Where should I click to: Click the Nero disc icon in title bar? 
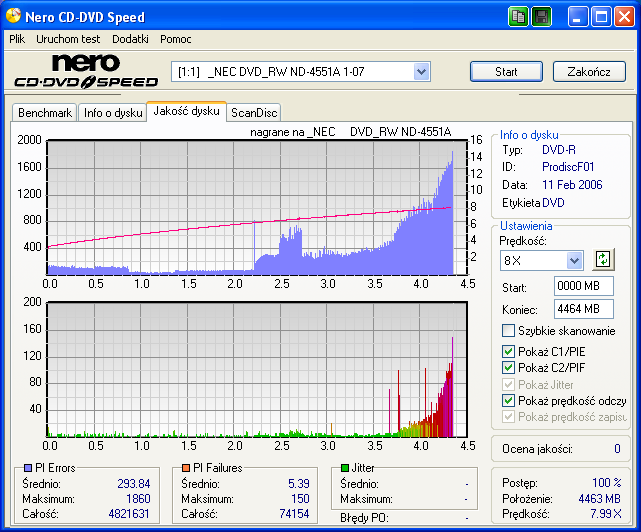tap(13, 16)
